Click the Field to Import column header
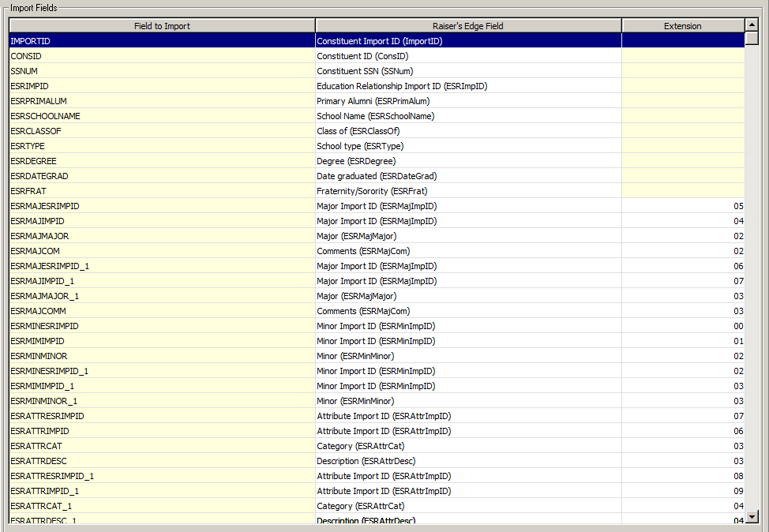 [x=162, y=26]
